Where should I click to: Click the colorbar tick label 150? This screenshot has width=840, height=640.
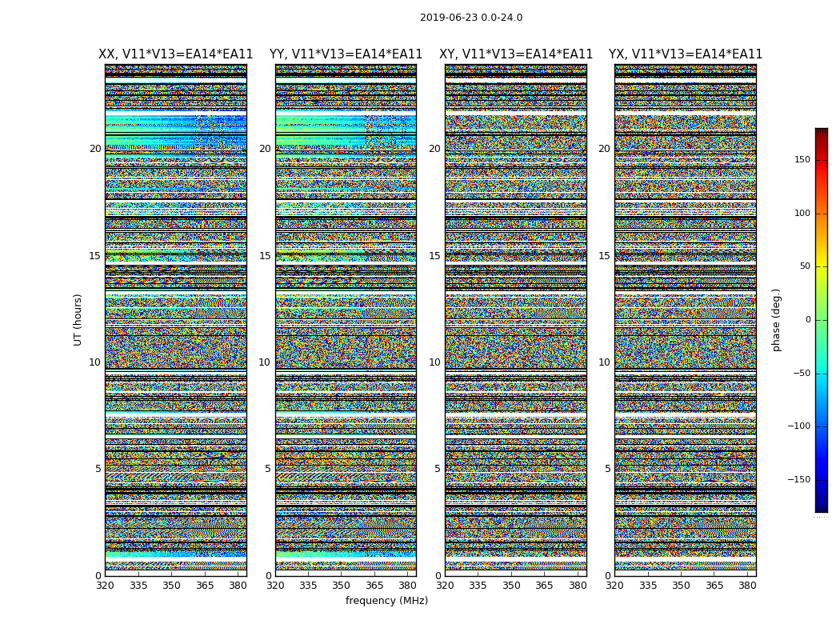tap(802, 160)
